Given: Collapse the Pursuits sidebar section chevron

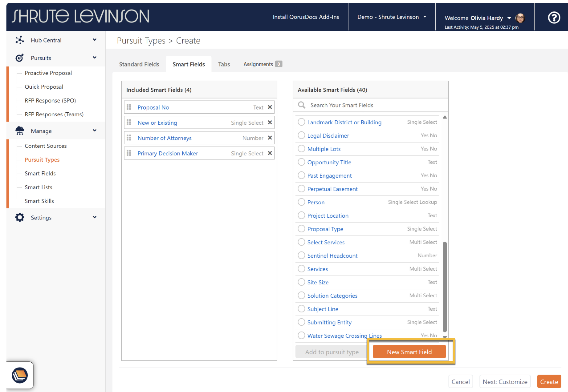Looking at the screenshot, I should click(95, 58).
